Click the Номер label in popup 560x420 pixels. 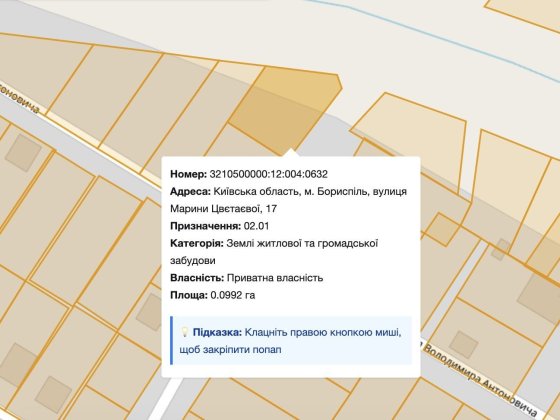pos(188,174)
